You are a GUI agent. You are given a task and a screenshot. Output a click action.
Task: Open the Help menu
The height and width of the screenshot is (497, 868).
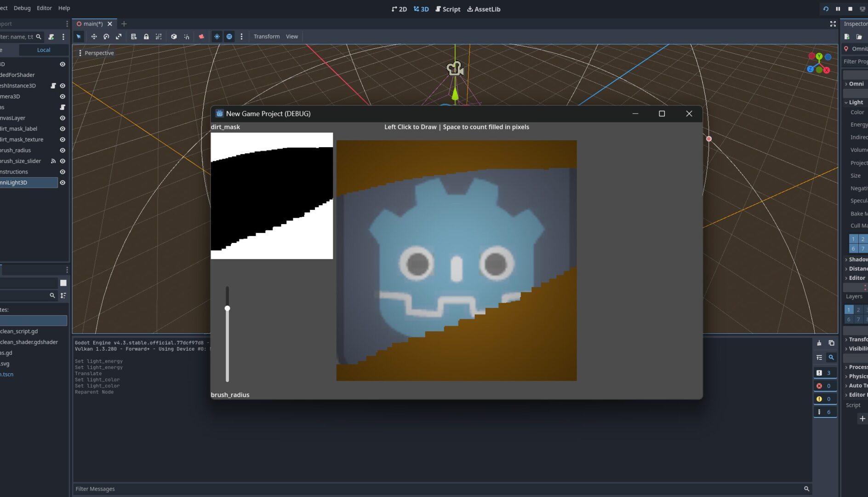(64, 8)
